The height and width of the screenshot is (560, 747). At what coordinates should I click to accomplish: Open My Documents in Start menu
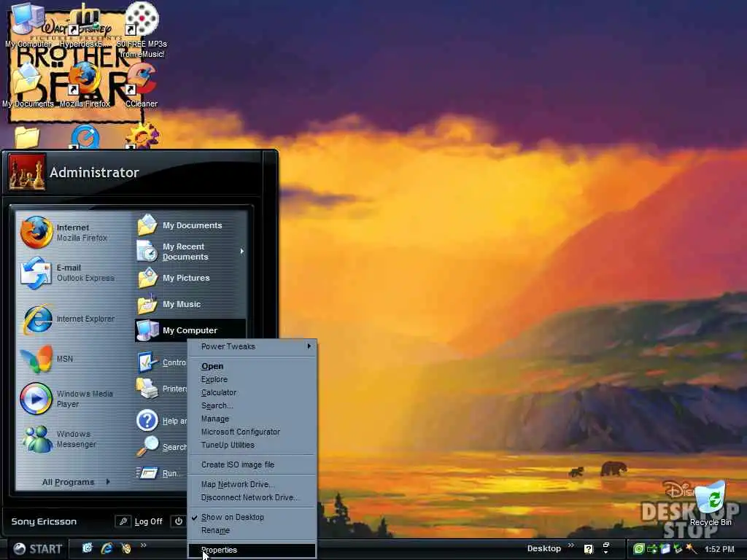190,225
